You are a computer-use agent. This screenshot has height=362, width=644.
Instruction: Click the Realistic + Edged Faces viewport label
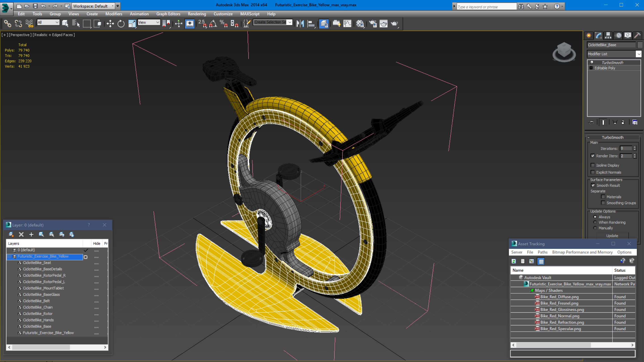click(54, 35)
